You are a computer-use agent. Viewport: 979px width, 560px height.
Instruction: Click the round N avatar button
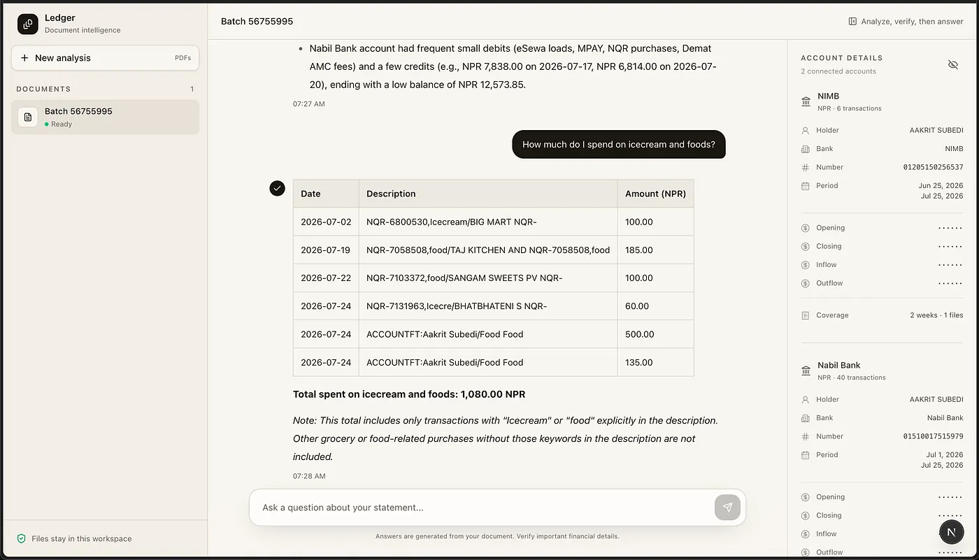coord(951,532)
